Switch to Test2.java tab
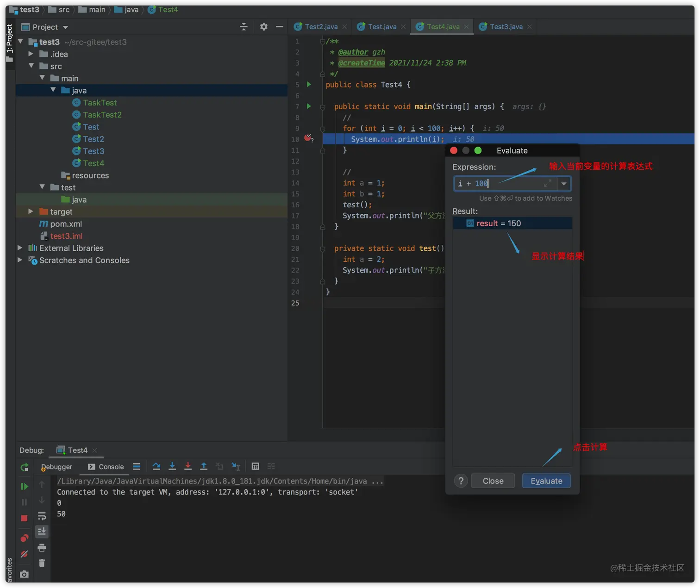The image size is (700, 588). click(321, 27)
